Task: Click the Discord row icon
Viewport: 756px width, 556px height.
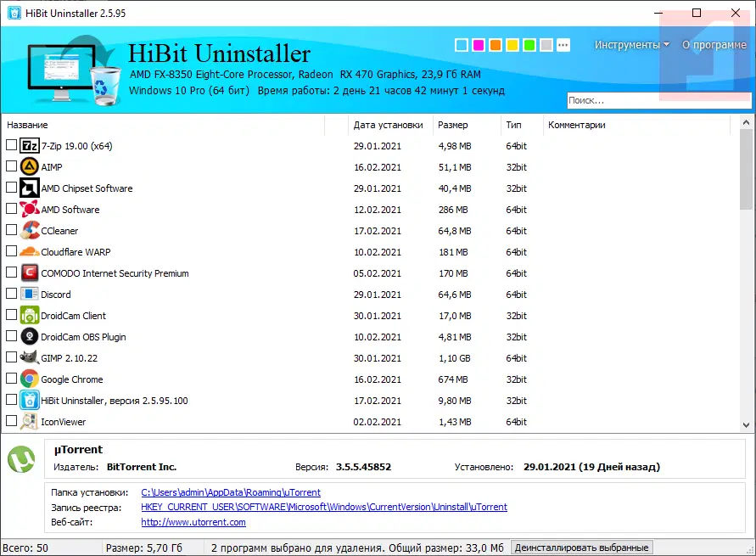Action: [x=30, y=294]
